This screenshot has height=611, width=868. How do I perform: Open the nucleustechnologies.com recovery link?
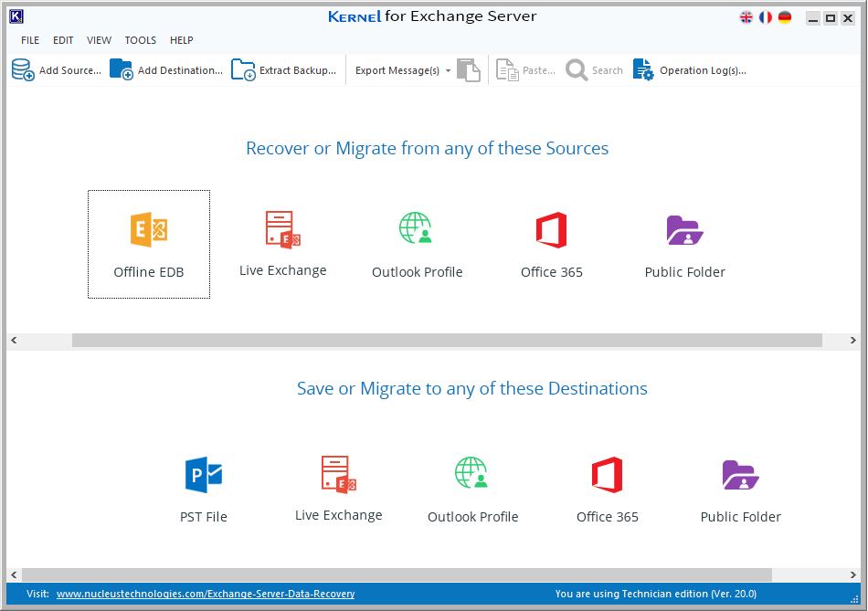tap(206, 594)
